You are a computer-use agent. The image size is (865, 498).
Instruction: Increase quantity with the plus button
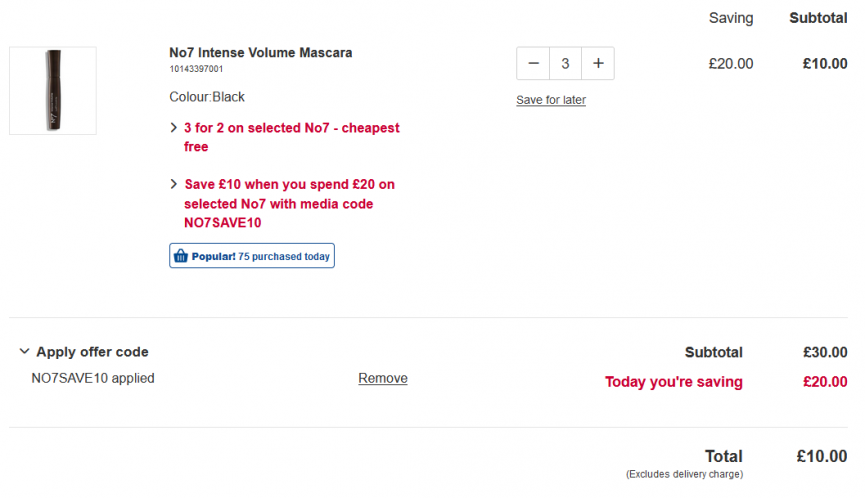tap(598, 63)
